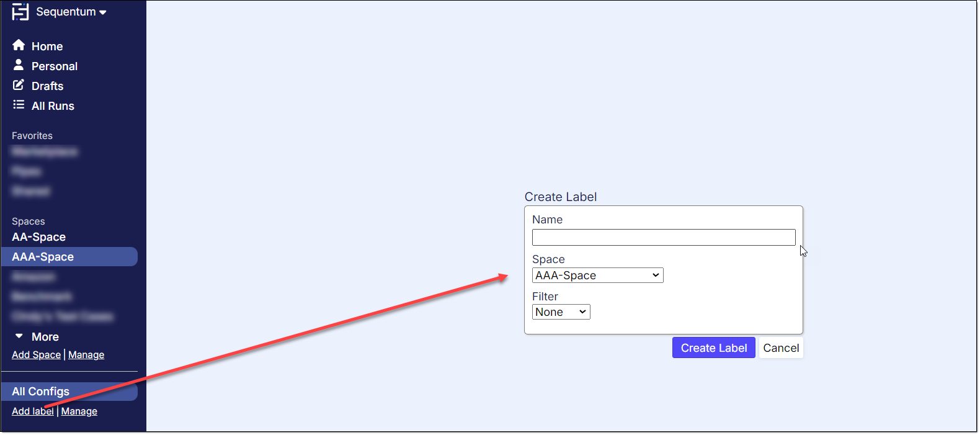Click the Add Space link
The width and height of the screenshot is (980, 435).
(x=36, y=355)
